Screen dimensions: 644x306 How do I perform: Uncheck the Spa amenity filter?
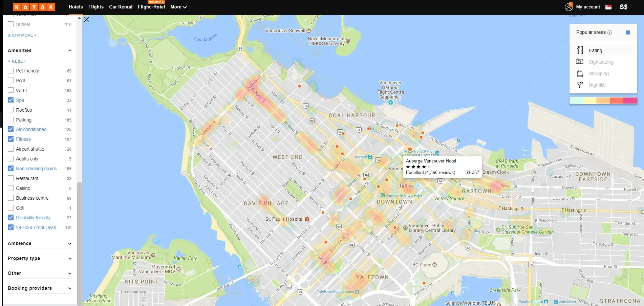pos(11,100)
